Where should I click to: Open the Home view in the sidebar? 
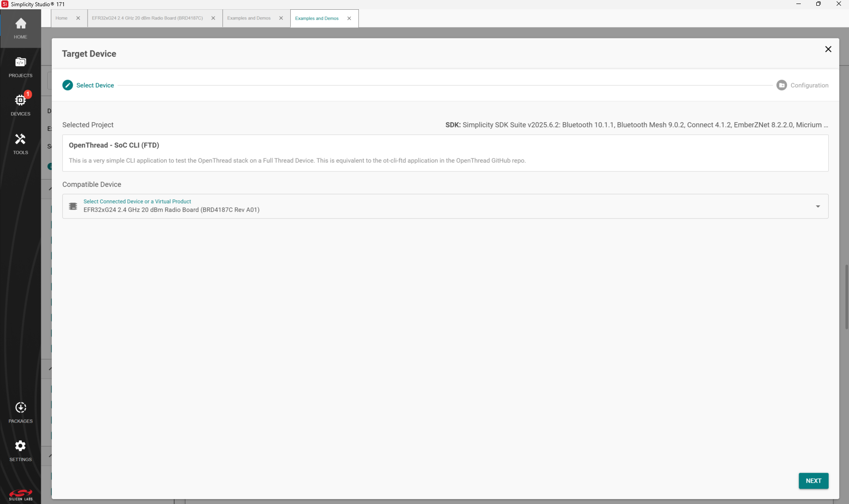tap(20, 29)
